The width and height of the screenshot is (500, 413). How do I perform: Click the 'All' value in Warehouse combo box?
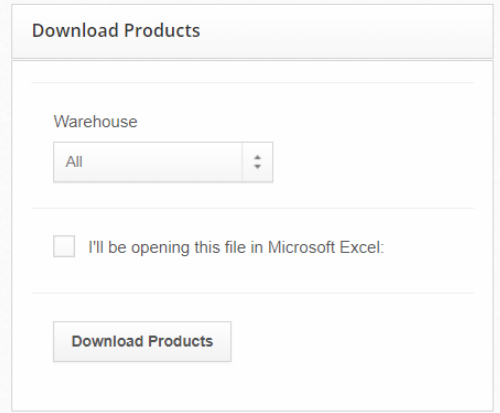coord(74,162)
